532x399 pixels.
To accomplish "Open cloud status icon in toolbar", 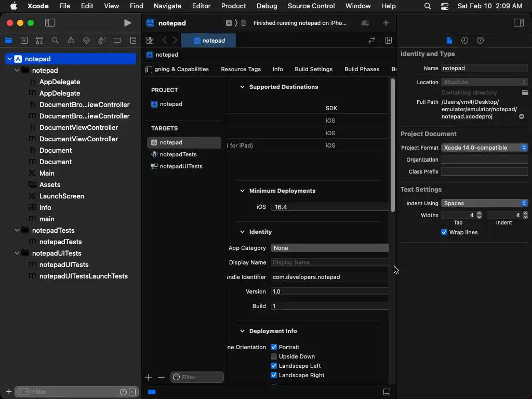I will [x=365, y=23].
